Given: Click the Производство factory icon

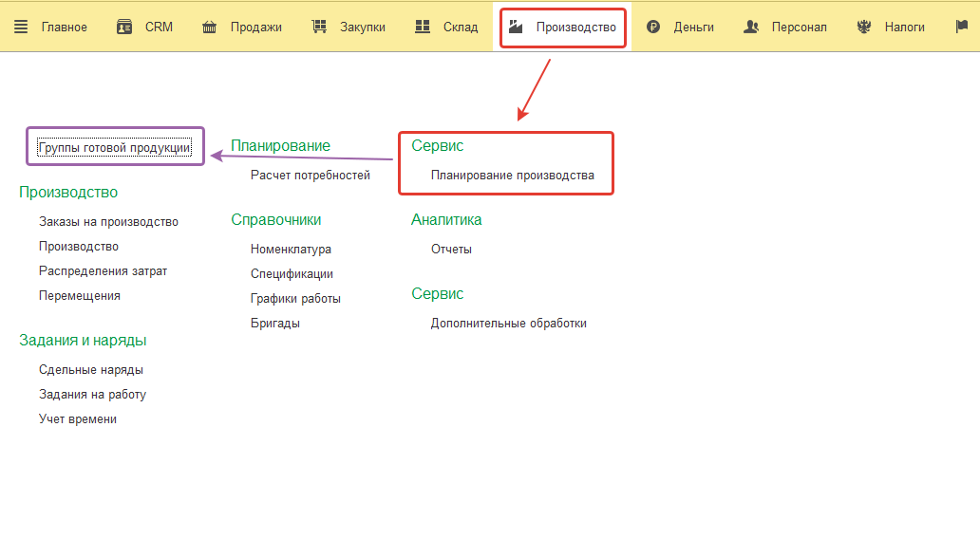Looking at the screenshot, I should [x=516, y=27].
